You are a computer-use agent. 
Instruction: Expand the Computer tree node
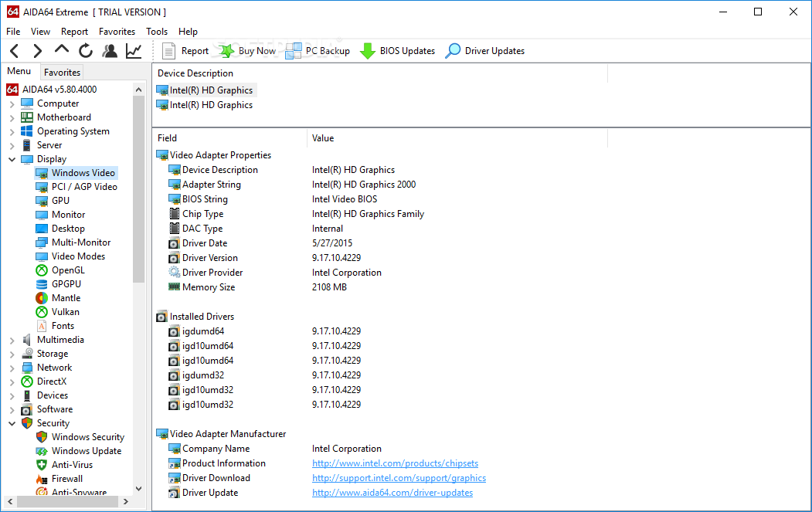tap(12, 104)
